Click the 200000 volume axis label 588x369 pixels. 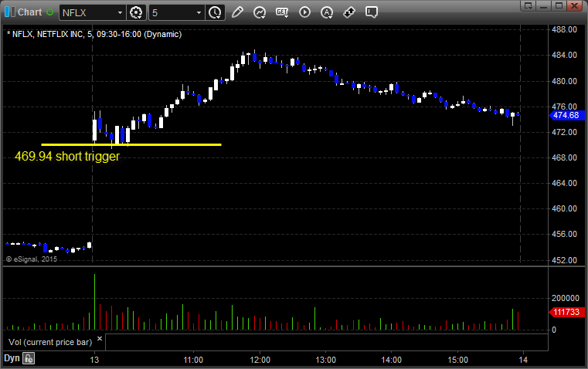pyautogui.click(x=566, y=298)
